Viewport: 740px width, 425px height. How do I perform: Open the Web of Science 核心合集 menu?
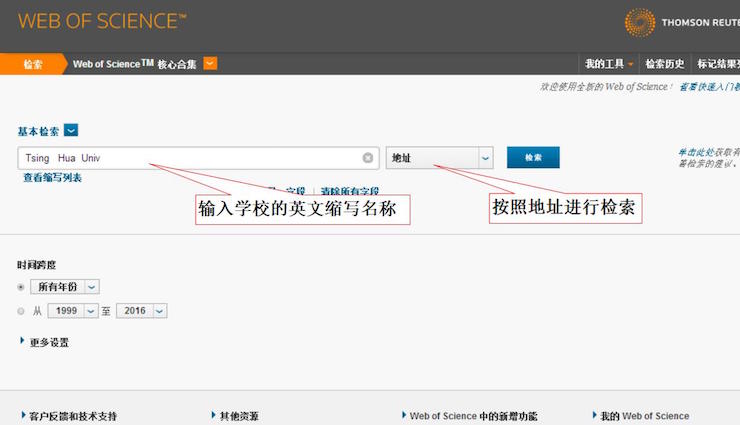(135, 64)
